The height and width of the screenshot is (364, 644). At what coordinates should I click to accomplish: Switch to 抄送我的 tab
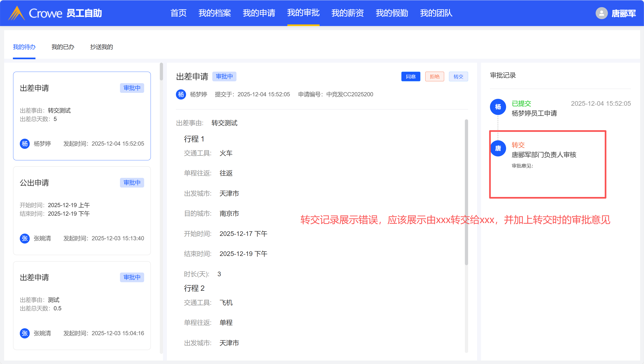click(102, 47)
